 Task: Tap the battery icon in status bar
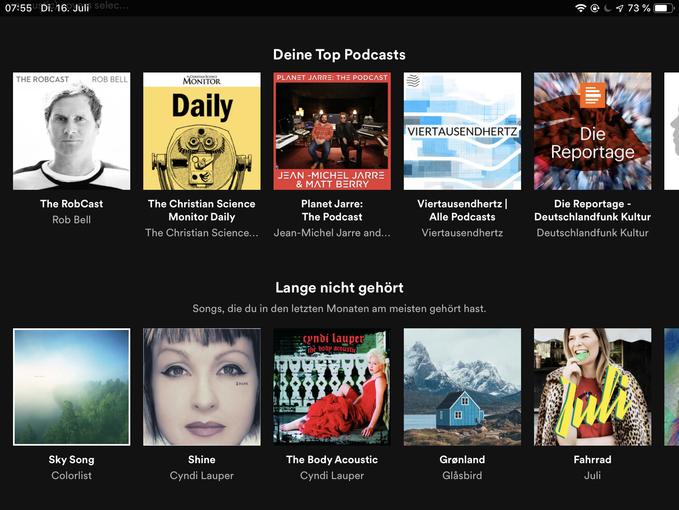coord(663,8)
